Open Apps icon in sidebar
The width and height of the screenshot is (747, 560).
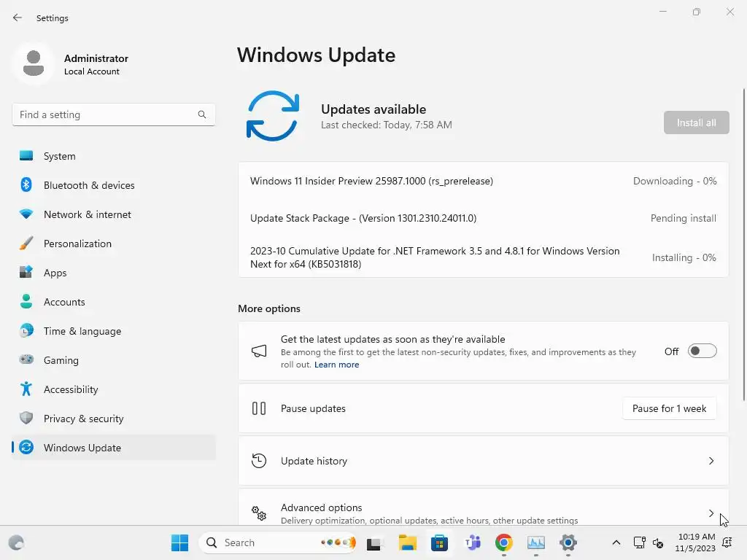click(26, 273)
